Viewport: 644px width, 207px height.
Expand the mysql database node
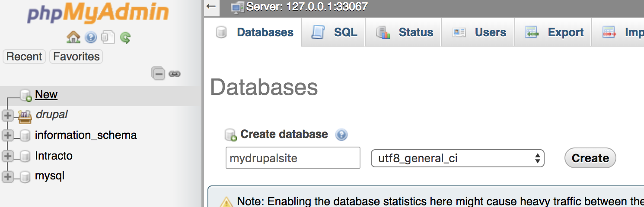[x=7, y=176]
